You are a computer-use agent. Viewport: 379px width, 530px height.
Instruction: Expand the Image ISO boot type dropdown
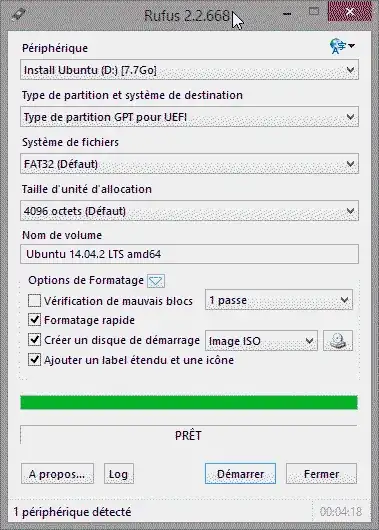click(261, 341)
